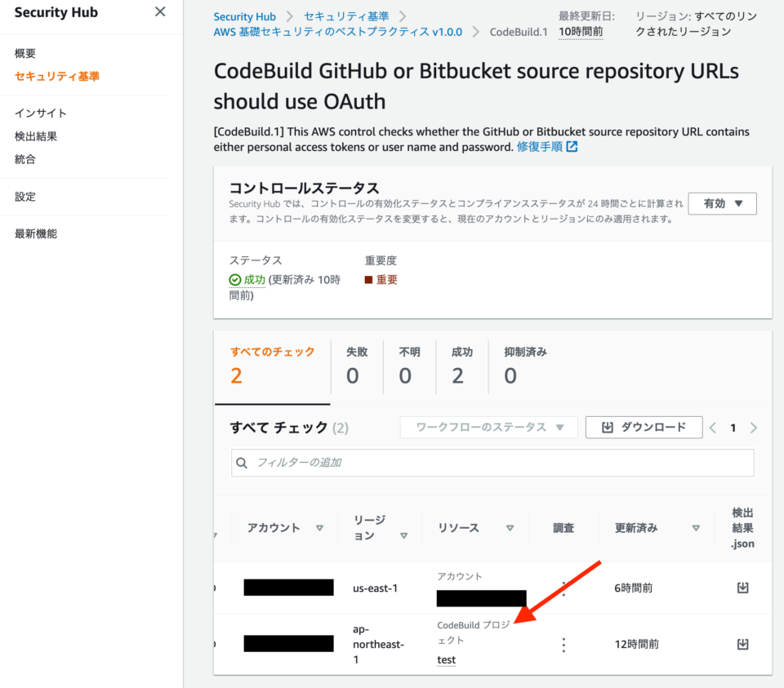Screen dimensions: 784x688
Task: Click the download icon on the 12時間前 row
Action: (742, 644)
